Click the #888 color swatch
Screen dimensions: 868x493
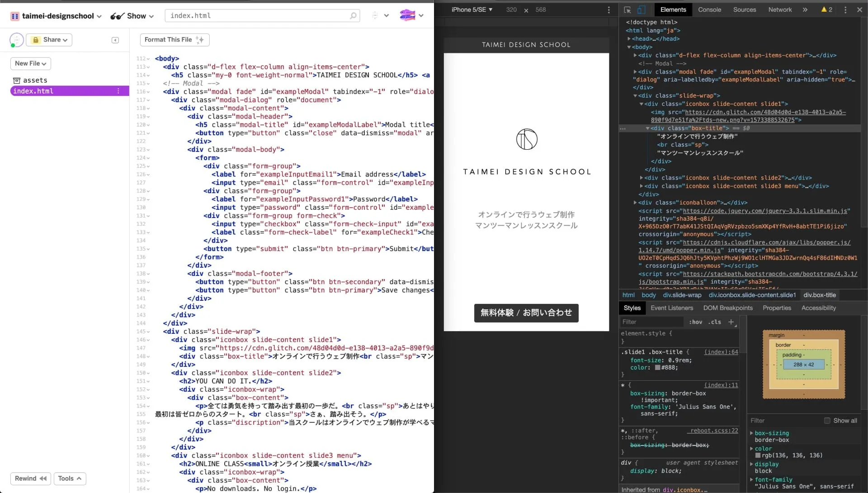click(658, 368)
